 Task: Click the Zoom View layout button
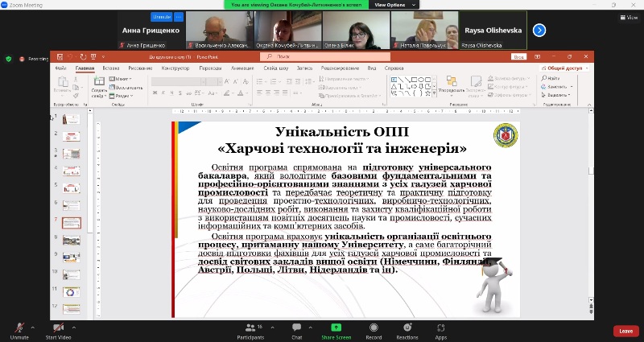pyautogui.click(x=629, y=17)
